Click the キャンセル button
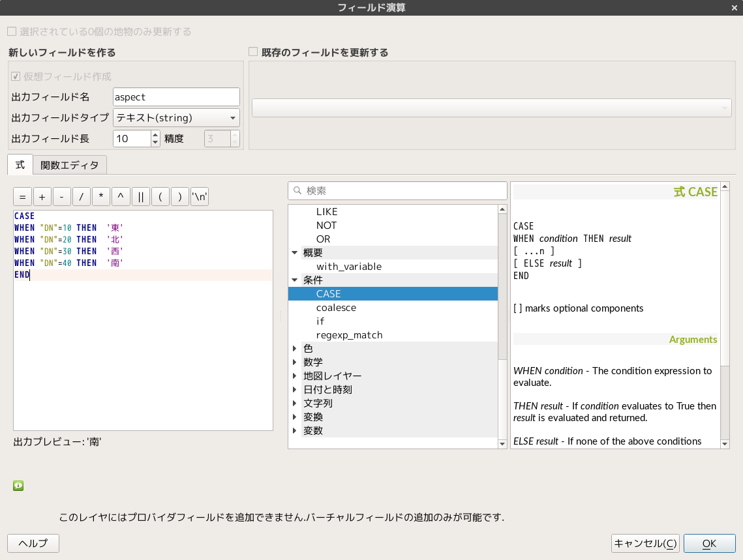743x560 pixels. point(645,544)
